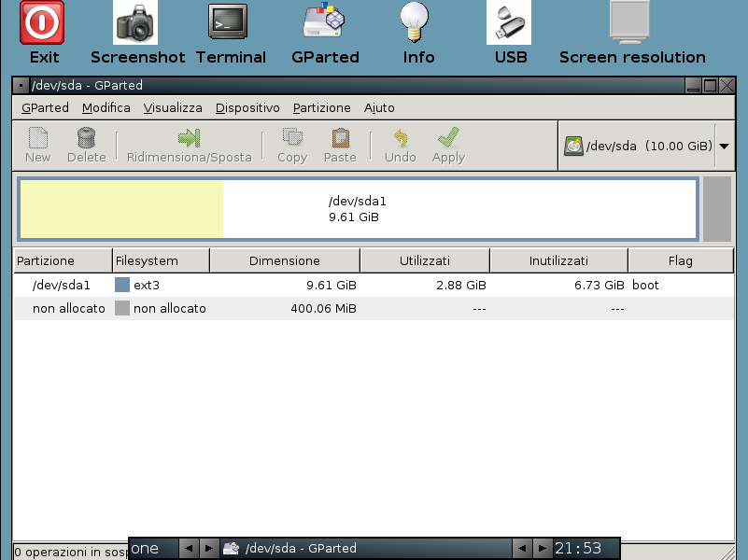
Task: Click the boot flag cell
Action: pos(645,285)
